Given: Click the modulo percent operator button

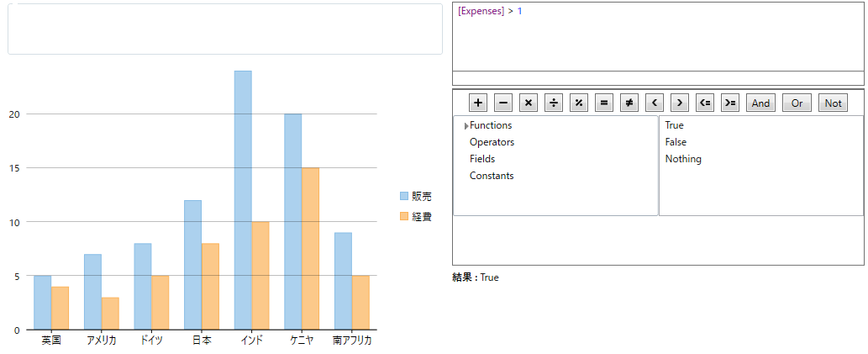Looking at the screenshot, I should (x=579, y=103).
